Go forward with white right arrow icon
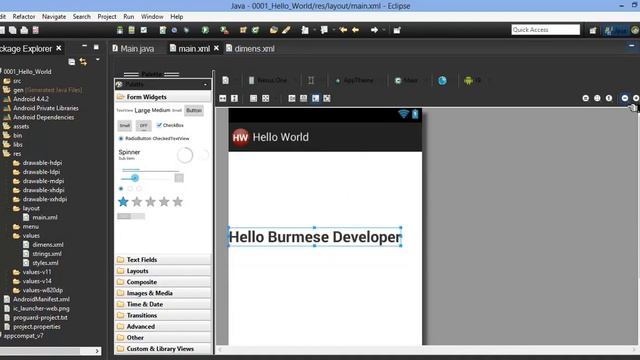This screenshot has height=360, width=640. [x=374, y=30]
